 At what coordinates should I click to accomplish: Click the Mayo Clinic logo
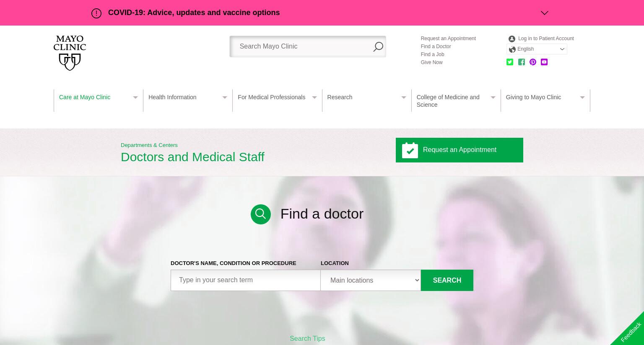tap(70, 53)
